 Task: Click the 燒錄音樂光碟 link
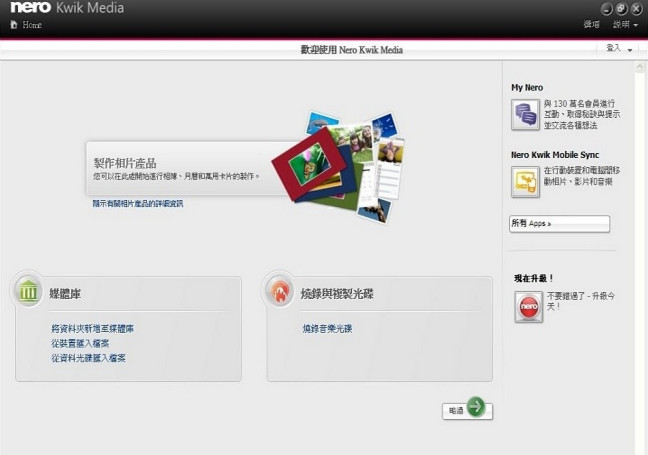[x=327, y=328]
